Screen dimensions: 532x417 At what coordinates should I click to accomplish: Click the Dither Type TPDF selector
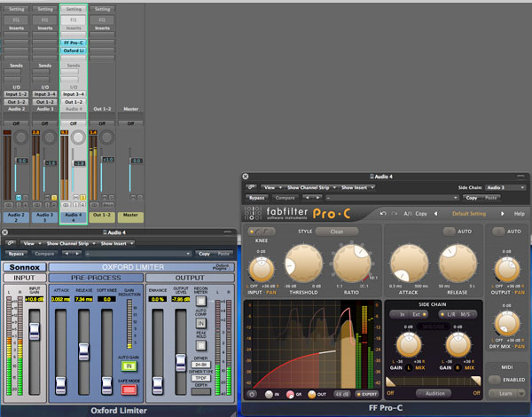201,378
